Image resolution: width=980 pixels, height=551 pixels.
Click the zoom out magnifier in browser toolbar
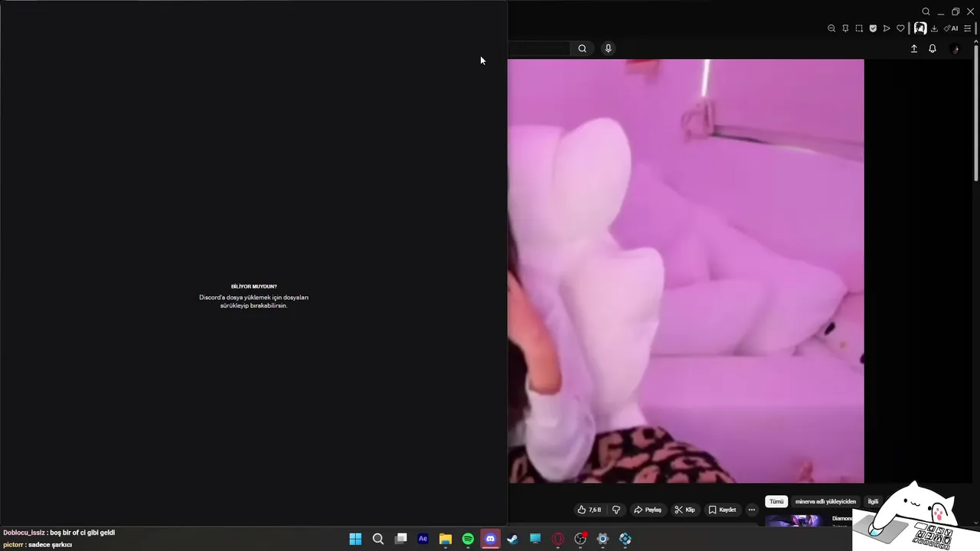click(831, 28)
